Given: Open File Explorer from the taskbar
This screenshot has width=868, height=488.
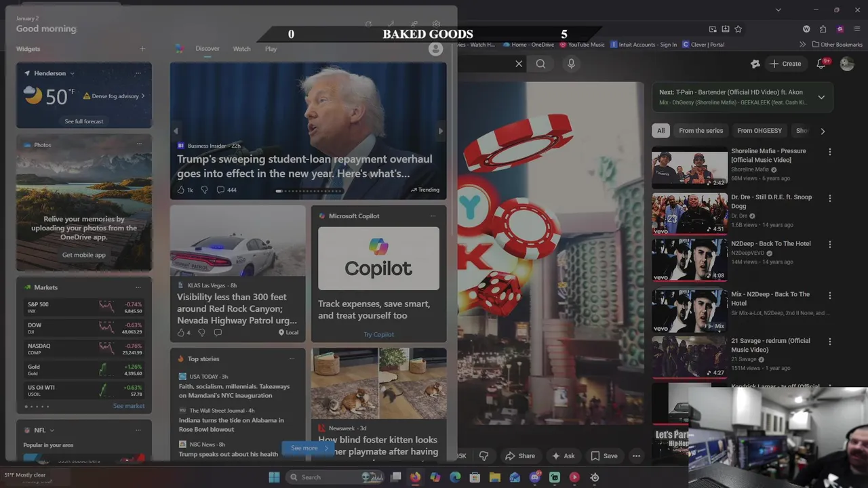Looking at the screenshot, I should point(495,477).
